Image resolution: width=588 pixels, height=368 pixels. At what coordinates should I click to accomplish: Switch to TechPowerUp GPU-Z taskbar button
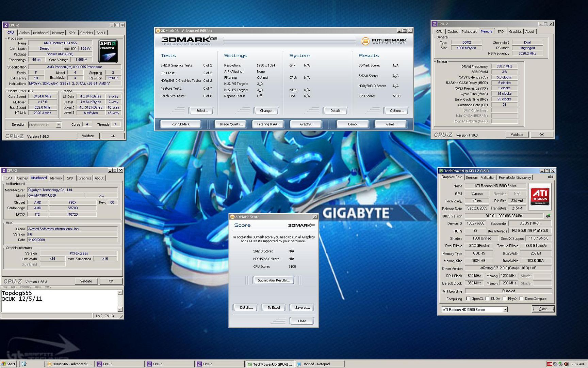pyautogui.click(x=269, y=364)
